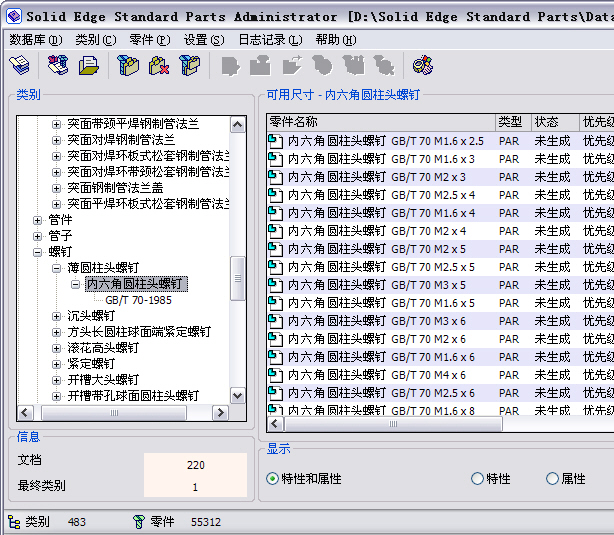Open the 数据库(D) menu
This screenshot has width=614, height=535.
[36, 40]
